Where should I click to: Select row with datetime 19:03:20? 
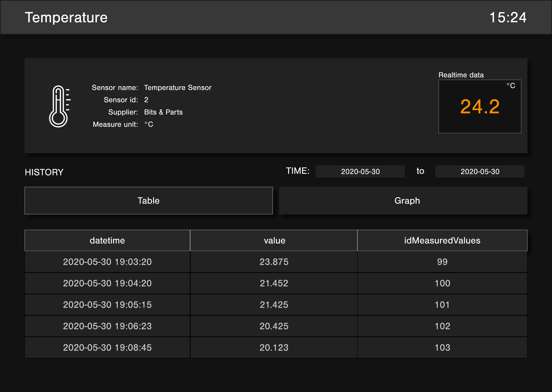107,262
